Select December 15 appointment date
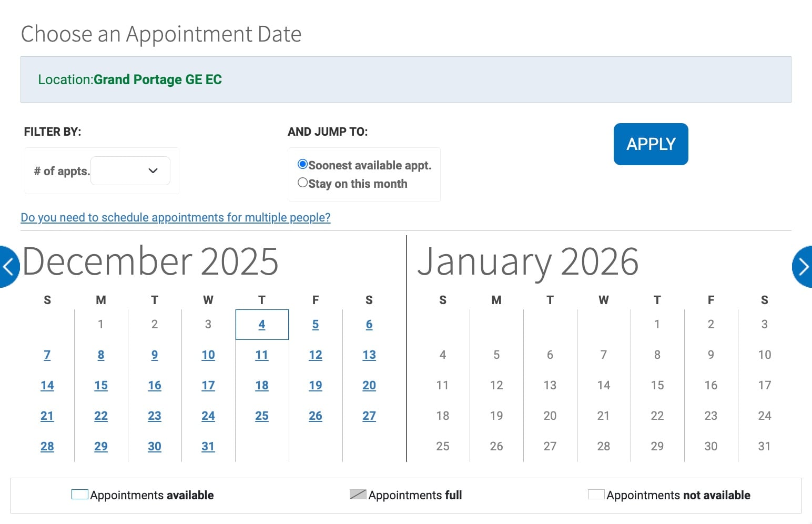 [x=101, y=386]
